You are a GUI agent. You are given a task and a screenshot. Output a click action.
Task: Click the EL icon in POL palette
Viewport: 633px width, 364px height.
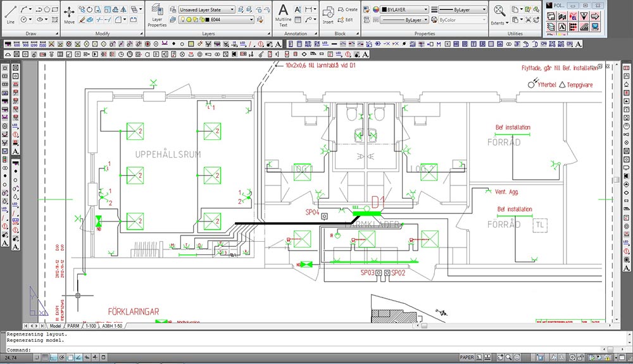pyautogui.click(x=573, y=16)
